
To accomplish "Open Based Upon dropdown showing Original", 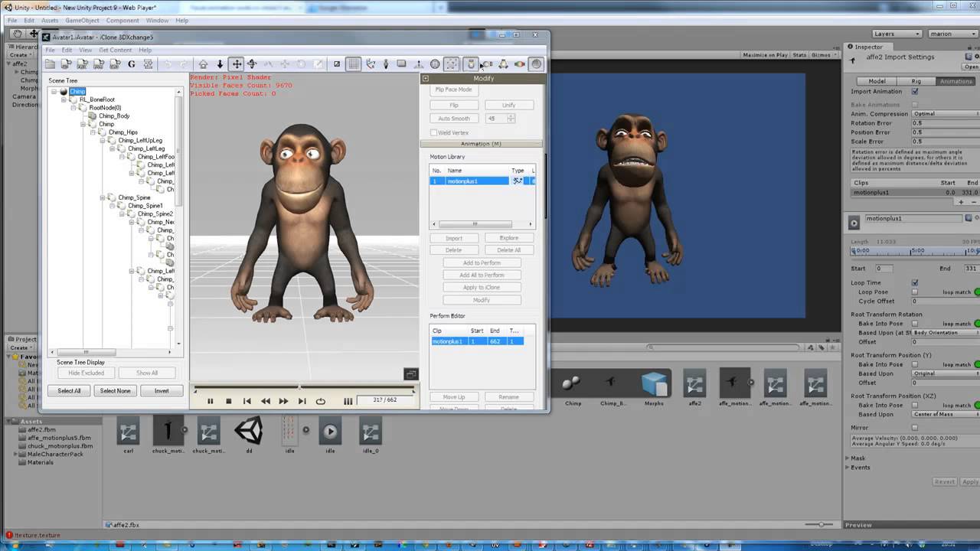I will pos(946,373).
